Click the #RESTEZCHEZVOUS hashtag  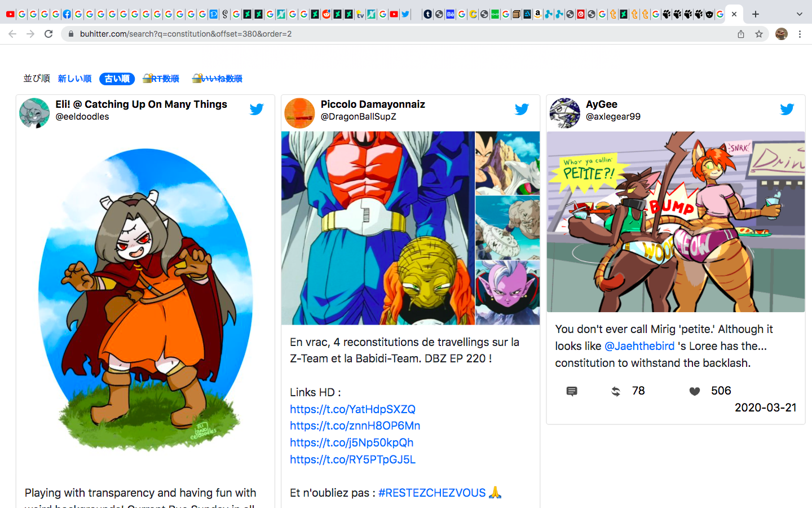coord(432,493)
